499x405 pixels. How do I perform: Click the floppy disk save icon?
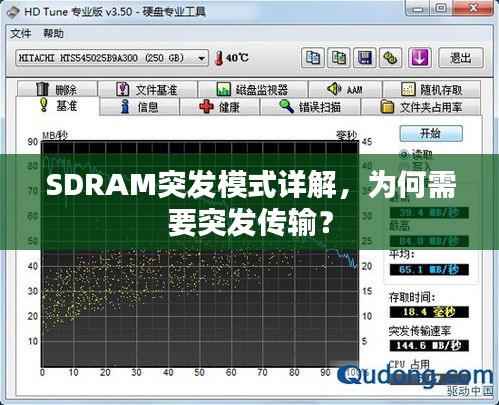[x=365, y=58]
